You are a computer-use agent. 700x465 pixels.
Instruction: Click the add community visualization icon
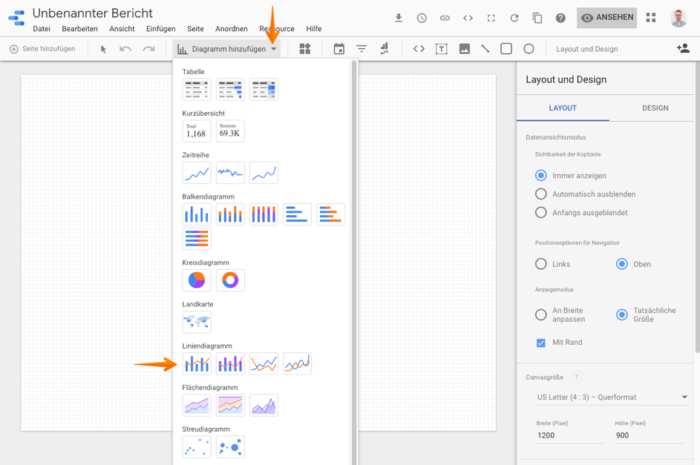pos(305,49)
